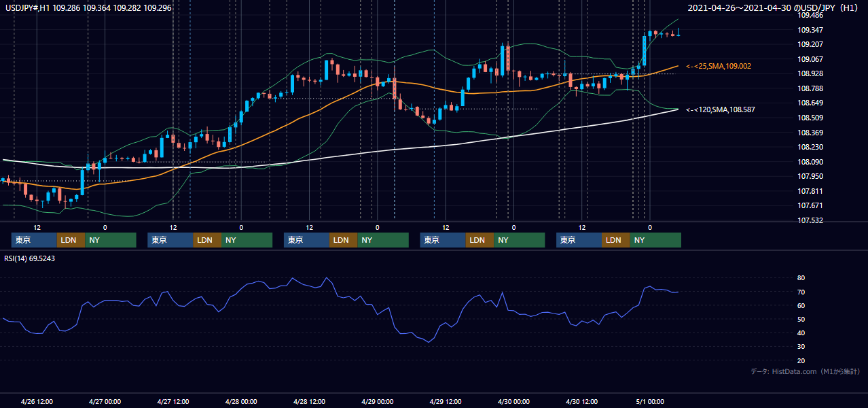Click the 4/26 12:00 time axis label
Viewport: 868px width, 408px height.
[x=37, y=401]
